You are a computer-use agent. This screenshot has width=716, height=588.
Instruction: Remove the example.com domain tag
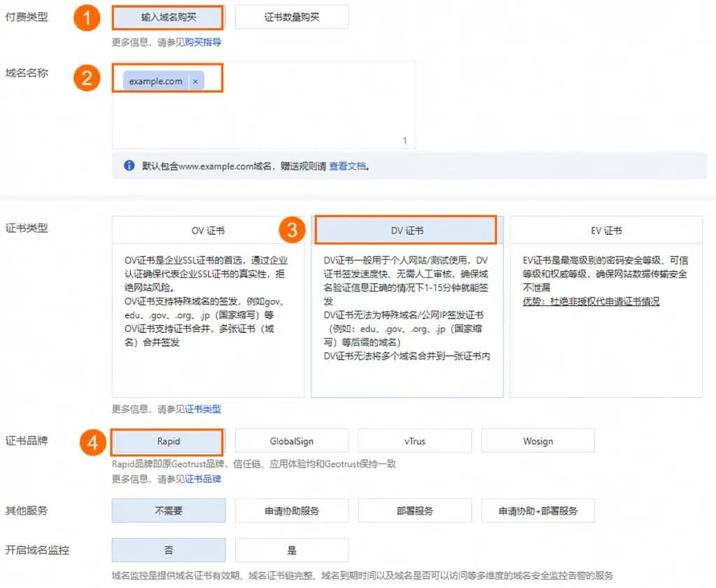pyautogui.click(x=195, y=82)
